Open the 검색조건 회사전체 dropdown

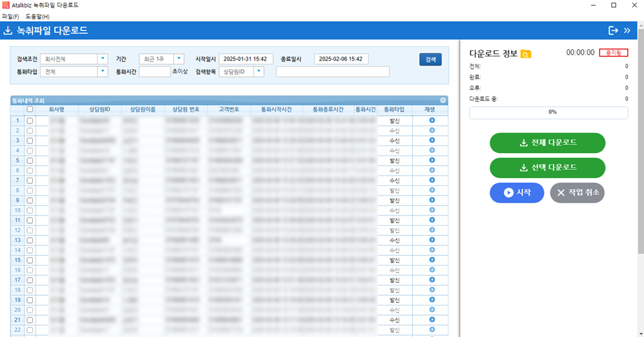click(102, 59)
